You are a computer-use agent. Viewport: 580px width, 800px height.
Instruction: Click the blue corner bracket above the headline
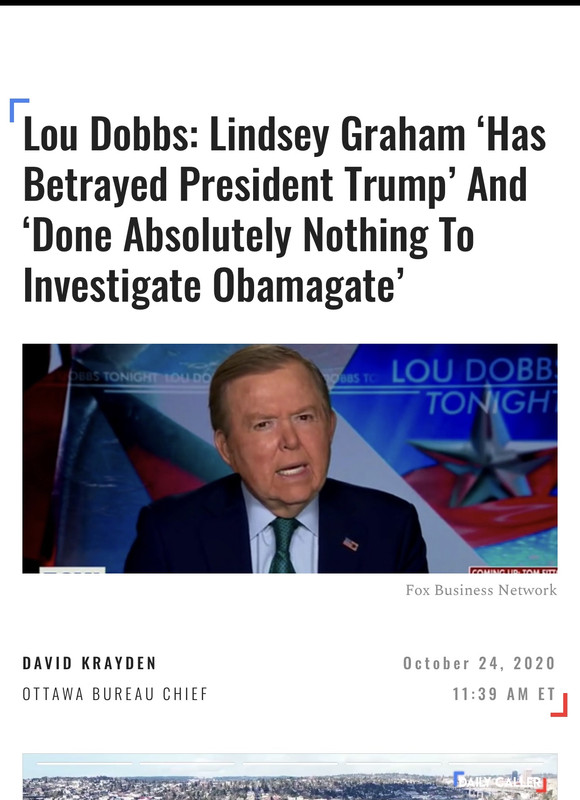(19, 110)
